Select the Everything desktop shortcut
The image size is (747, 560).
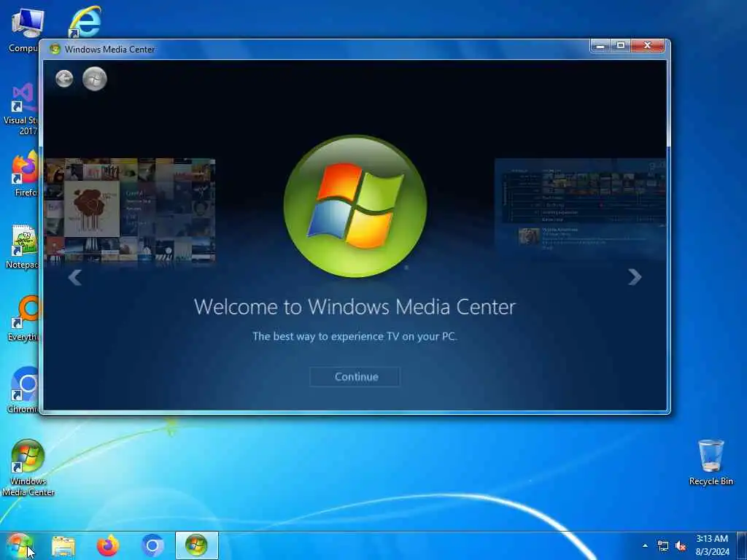[x=23, y=318]
